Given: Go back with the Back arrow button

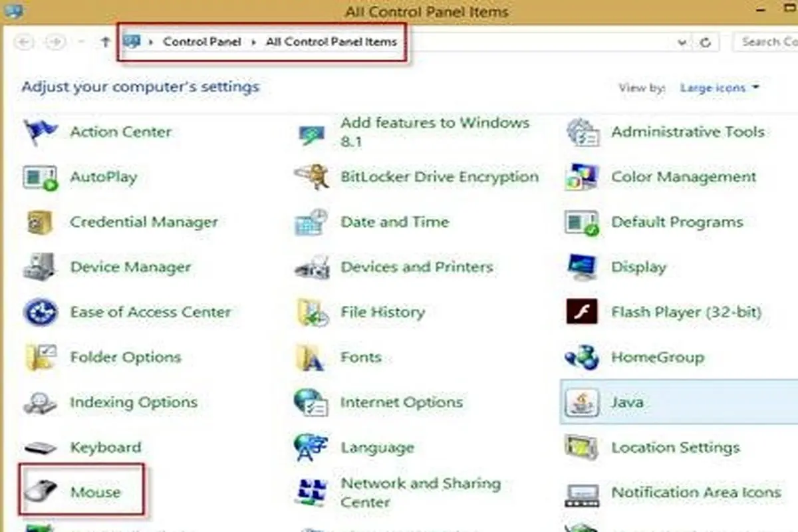Looking at the screenshot, I should click(25, 42).
